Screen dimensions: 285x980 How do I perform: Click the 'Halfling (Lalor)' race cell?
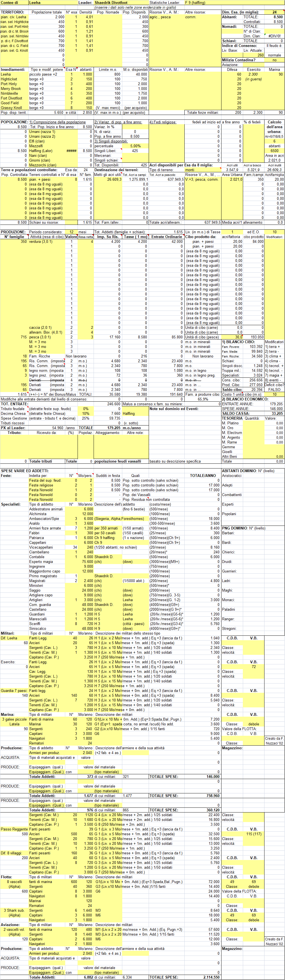coord(41,151)
